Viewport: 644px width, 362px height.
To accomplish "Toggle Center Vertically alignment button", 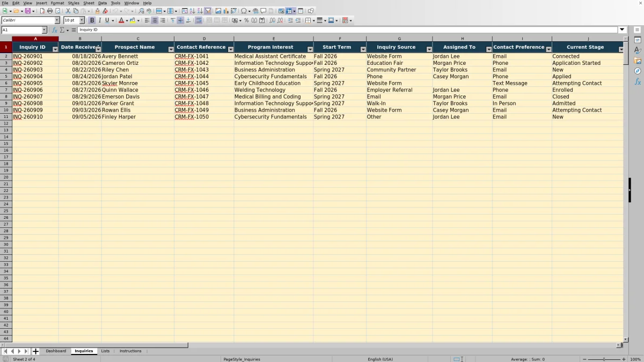I will click(180, 20).
